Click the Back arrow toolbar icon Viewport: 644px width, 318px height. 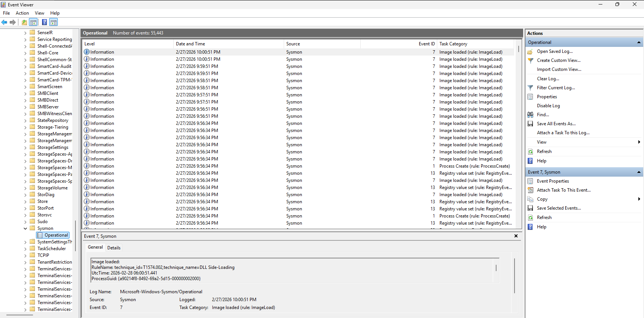[5, 22]
